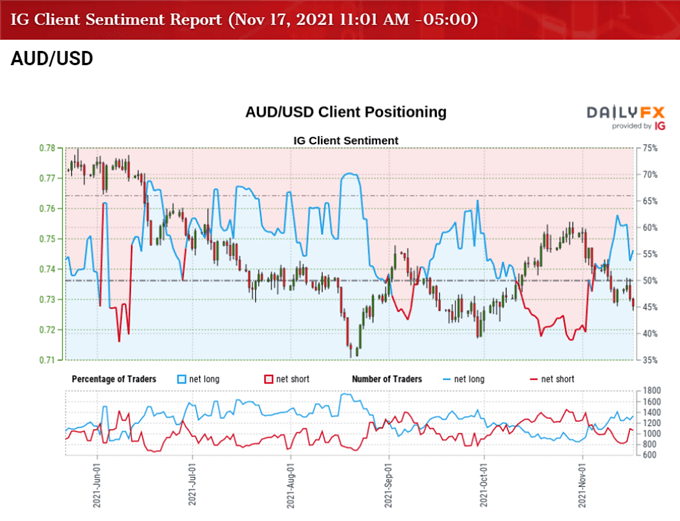Click the 70% sentiment axis label

tap(650, 174)
